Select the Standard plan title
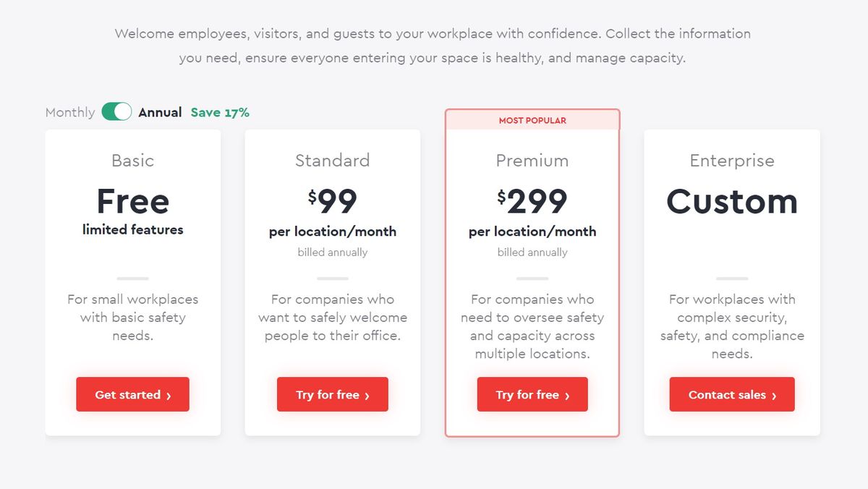The height and width of the screenshot is (489, 868). tap(332, 161)
